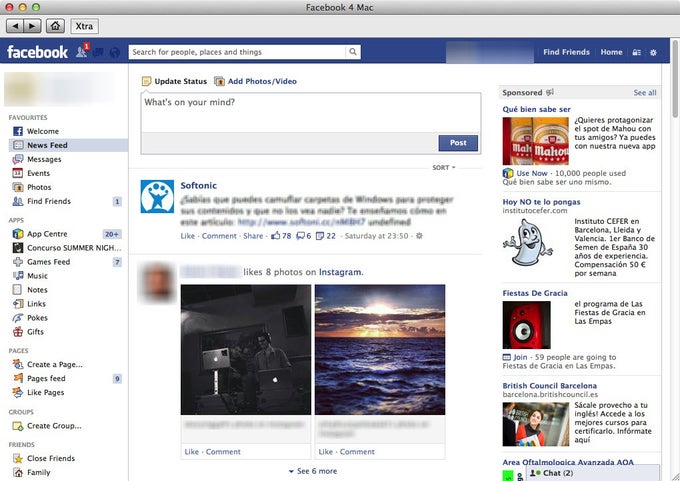The image size is (680, 481).
Task: Open the gear settings icon in header
Action: click(x=653, y=52)
